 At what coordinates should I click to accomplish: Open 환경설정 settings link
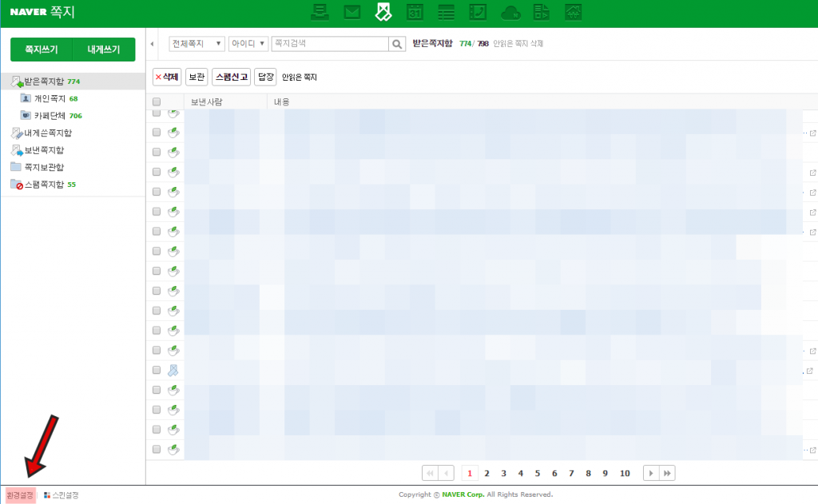coord(20,495)
